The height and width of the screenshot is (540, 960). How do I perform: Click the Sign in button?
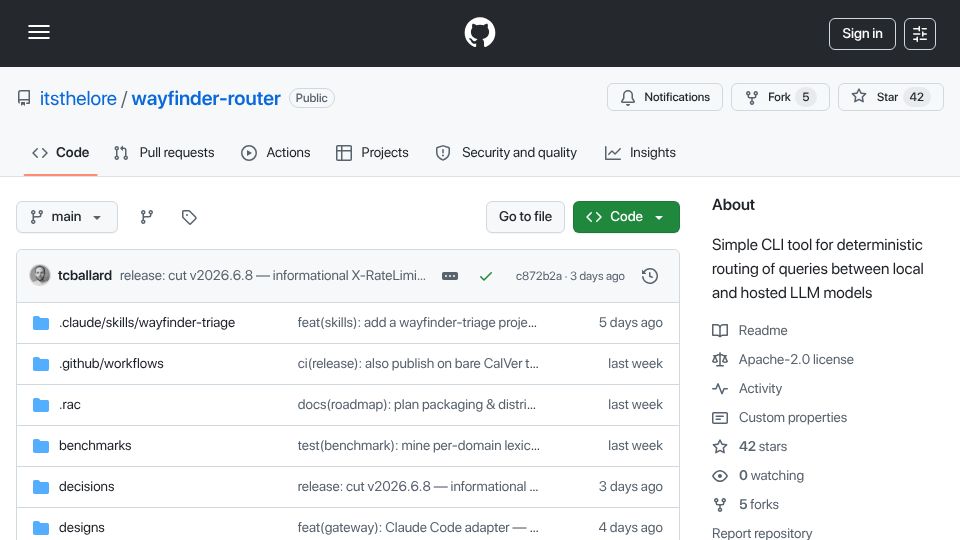pos(862,34)
